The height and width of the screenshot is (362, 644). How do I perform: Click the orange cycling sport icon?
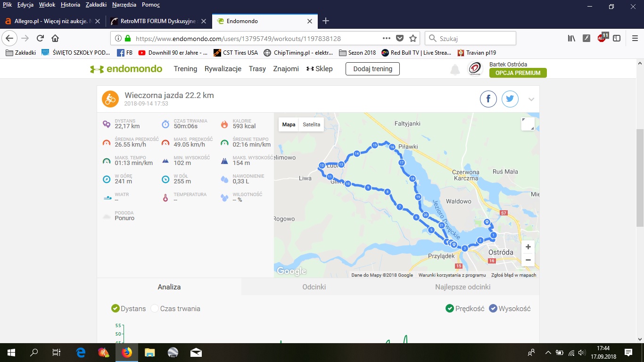(x=110, y=99)
